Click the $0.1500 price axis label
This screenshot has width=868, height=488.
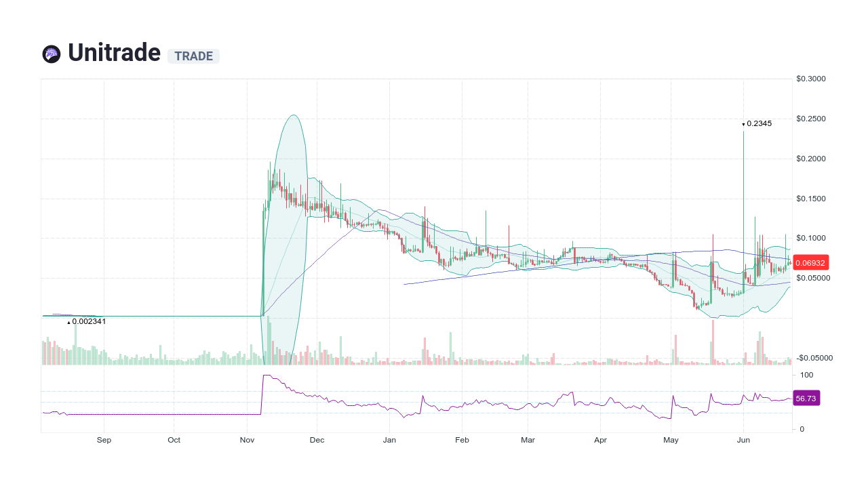(811, 198)
